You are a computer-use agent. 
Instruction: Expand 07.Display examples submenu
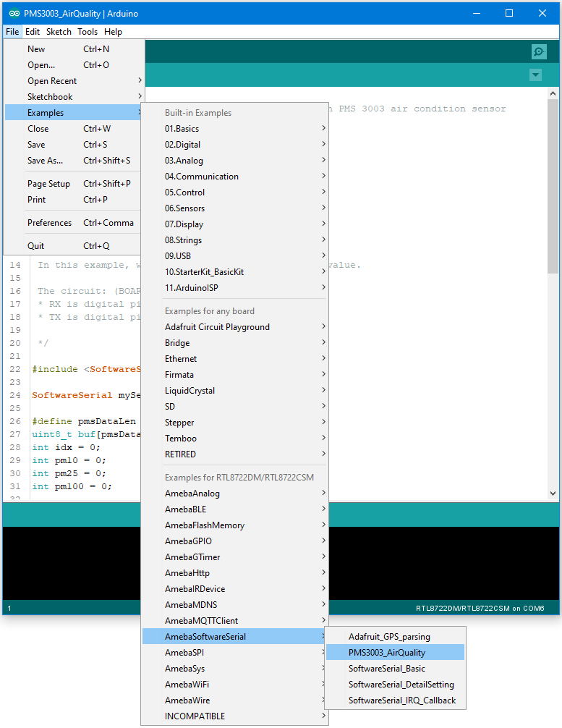click(234, 224)
